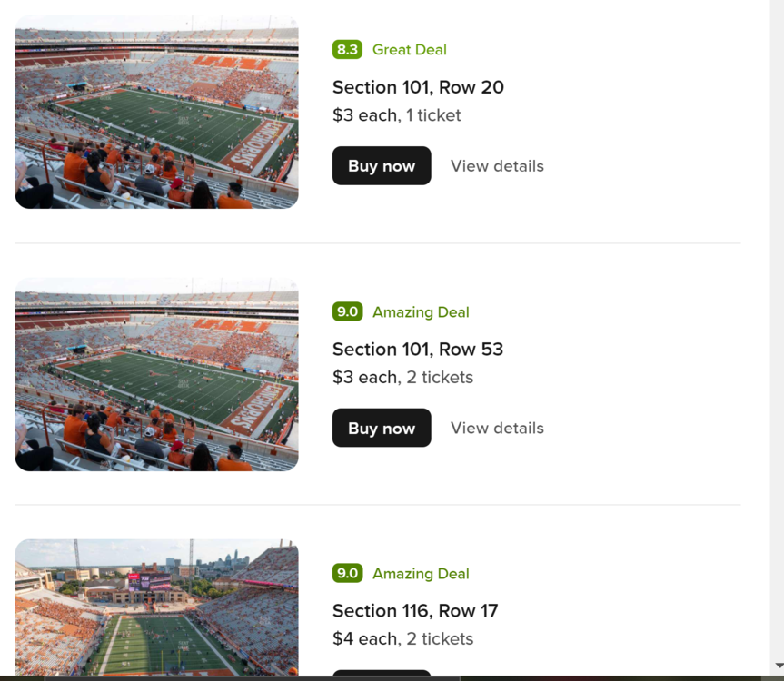784x681 pixels.
Task: Click the 9.0 badge for Section 101, Row 53
Action: [347, 311]
